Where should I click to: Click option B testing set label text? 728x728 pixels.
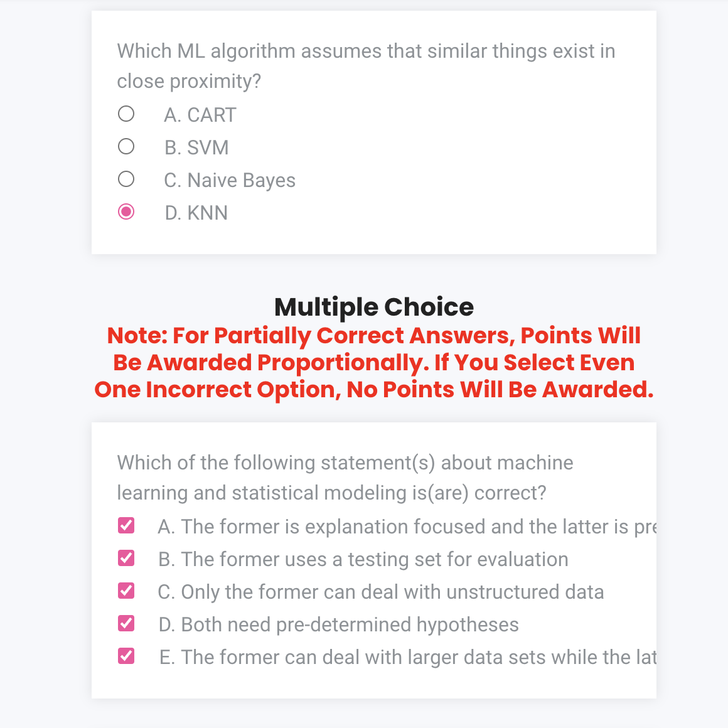[x=363, y=559]
